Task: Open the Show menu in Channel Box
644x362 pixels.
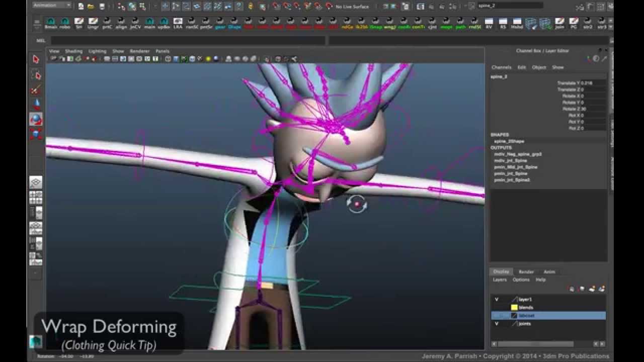Action: [x=558, y=67]
